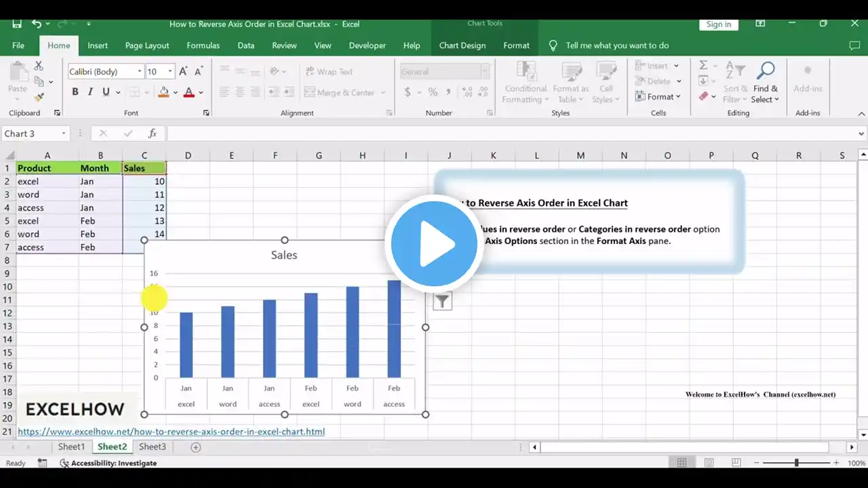Click the Undo arrow icon

[37, 24]
